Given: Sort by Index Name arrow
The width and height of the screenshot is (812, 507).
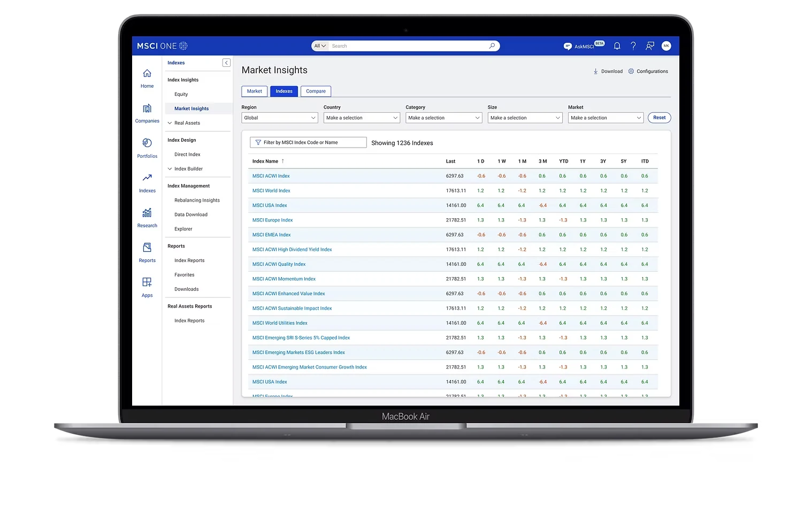Looking at the screenshot, I should pos(283,161).
